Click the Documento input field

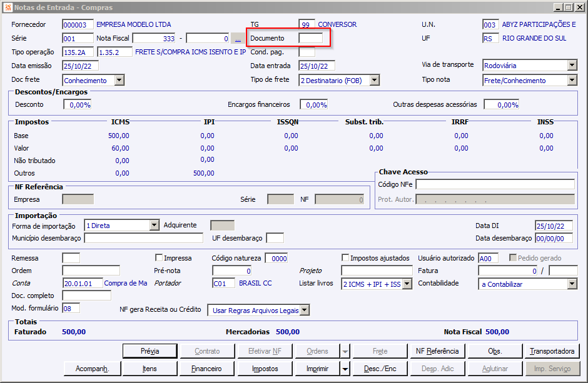310,38
